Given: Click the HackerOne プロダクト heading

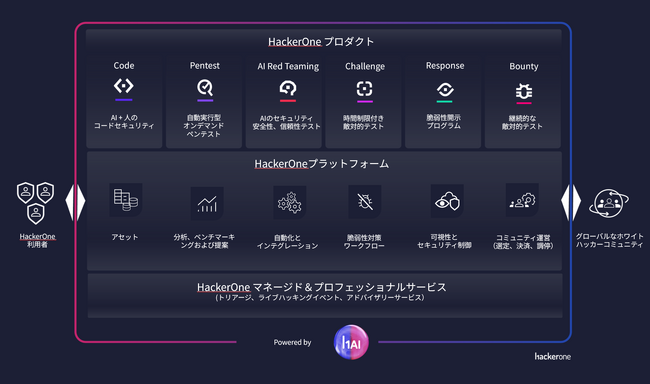Looking at the screenshot, I should 321,41.
